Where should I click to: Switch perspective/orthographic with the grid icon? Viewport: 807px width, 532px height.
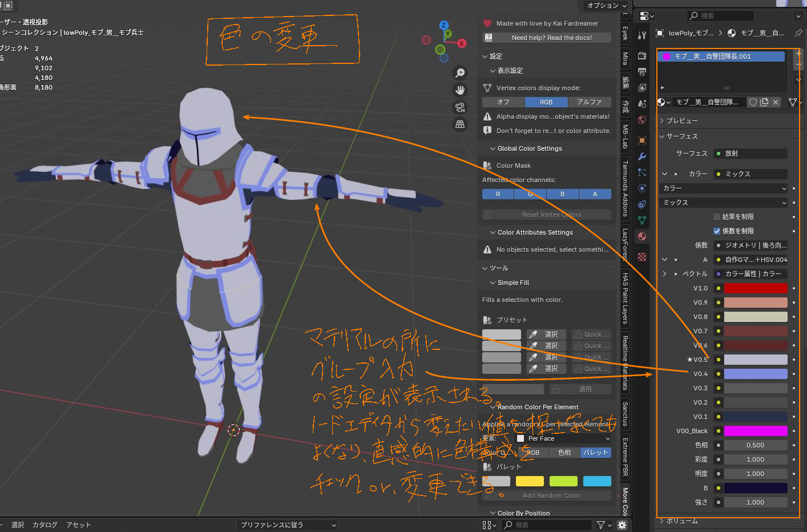tap(460, 124)
